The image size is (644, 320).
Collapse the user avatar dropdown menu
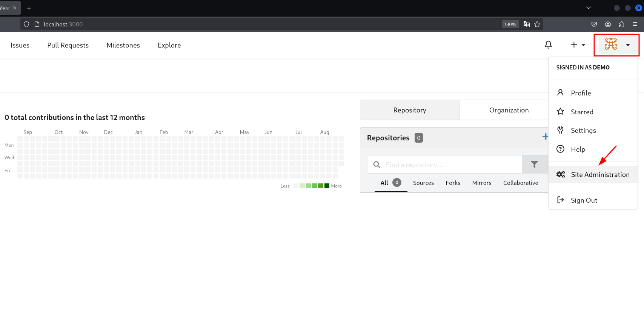point(616,45)
